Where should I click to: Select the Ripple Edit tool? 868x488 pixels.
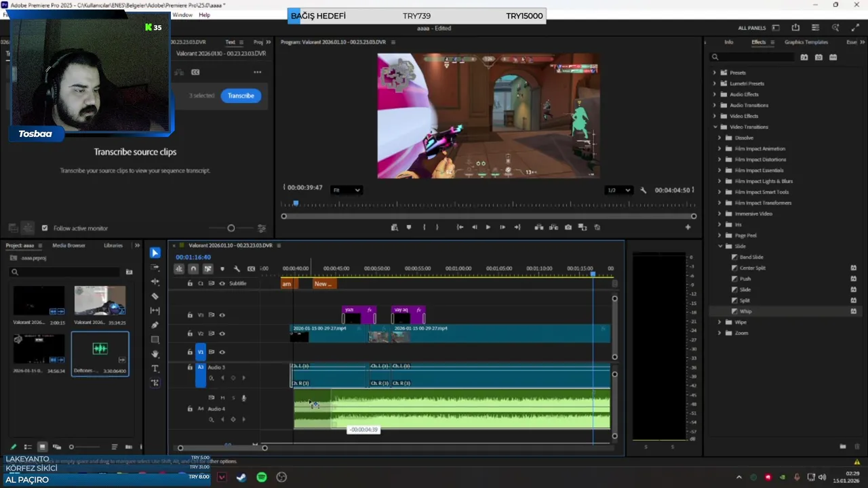(155, 281)
